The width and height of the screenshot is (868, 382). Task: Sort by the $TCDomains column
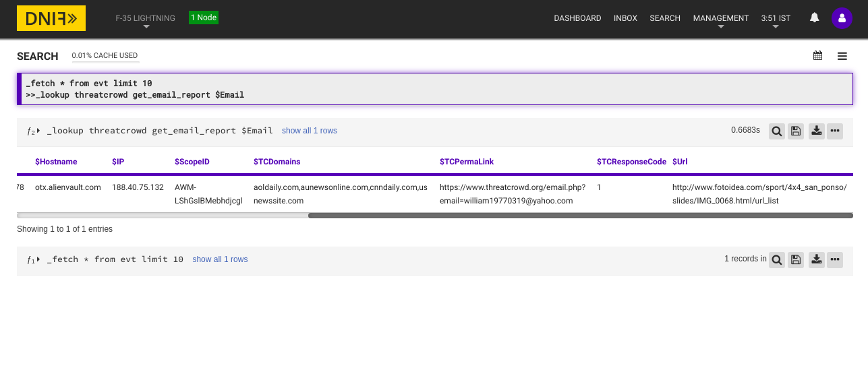pos(277,162)
